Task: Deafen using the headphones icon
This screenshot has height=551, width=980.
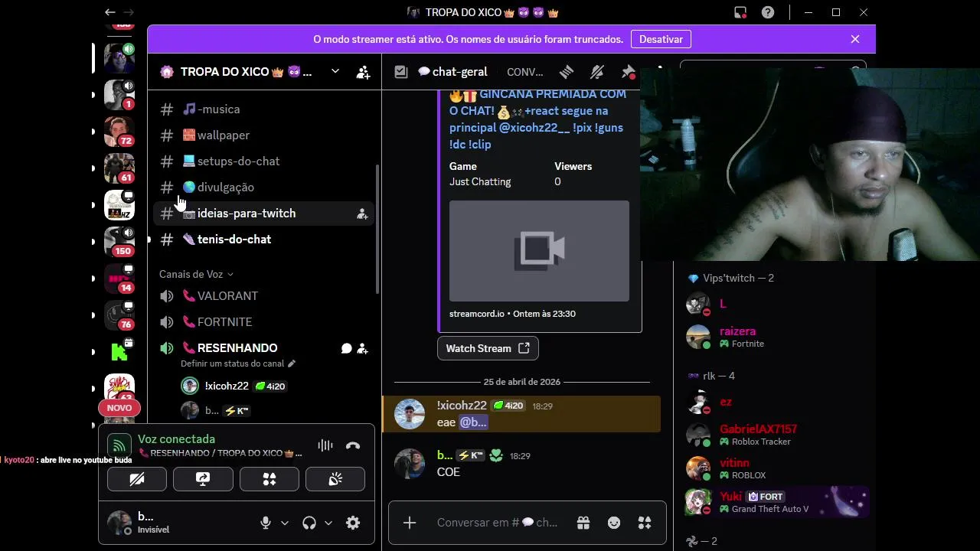Action: 309,523
